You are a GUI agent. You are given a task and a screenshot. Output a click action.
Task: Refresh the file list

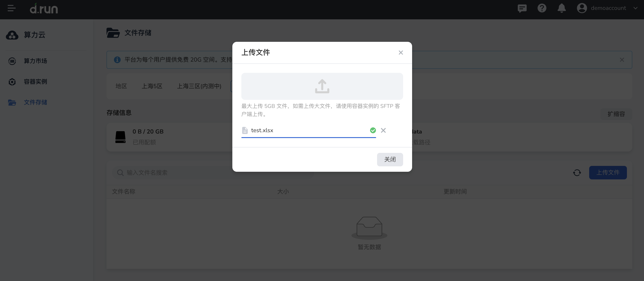[577, 172]
